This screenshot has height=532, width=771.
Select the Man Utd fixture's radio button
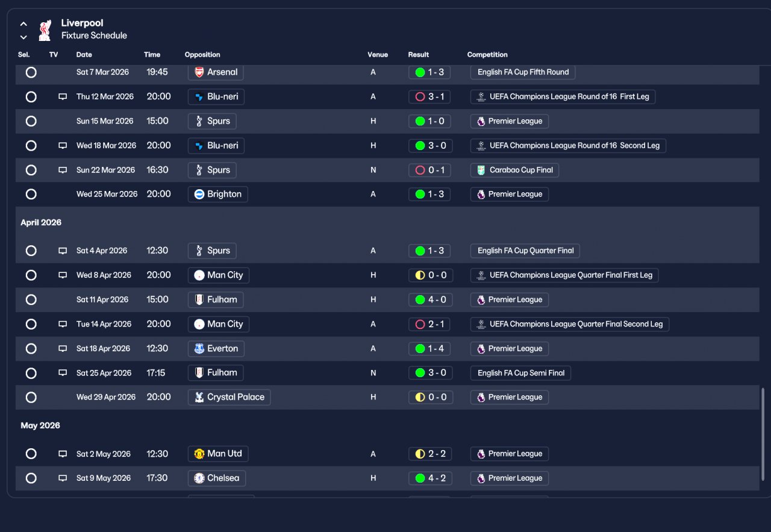coord(31,454)
